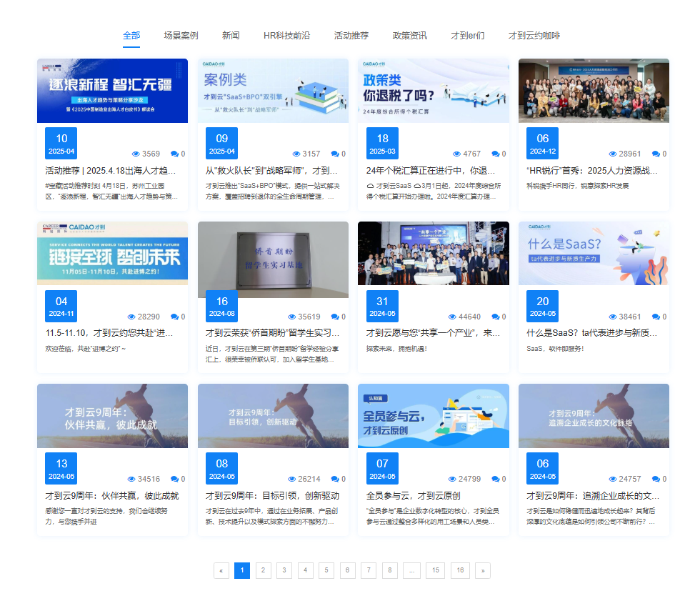Click the 31 2024-05 date badge
Screen dimensions: 700x591
click(x=382, y=306)
